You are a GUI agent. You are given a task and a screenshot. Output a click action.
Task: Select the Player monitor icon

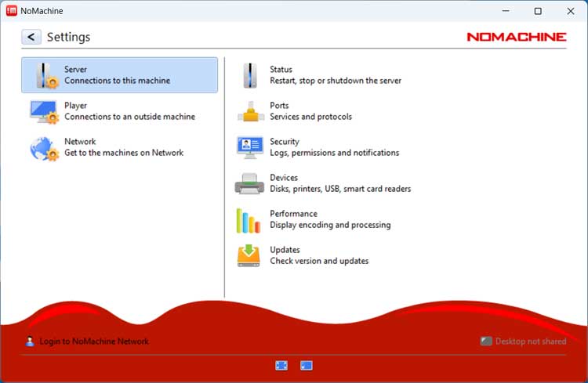(x=44, y=112)
